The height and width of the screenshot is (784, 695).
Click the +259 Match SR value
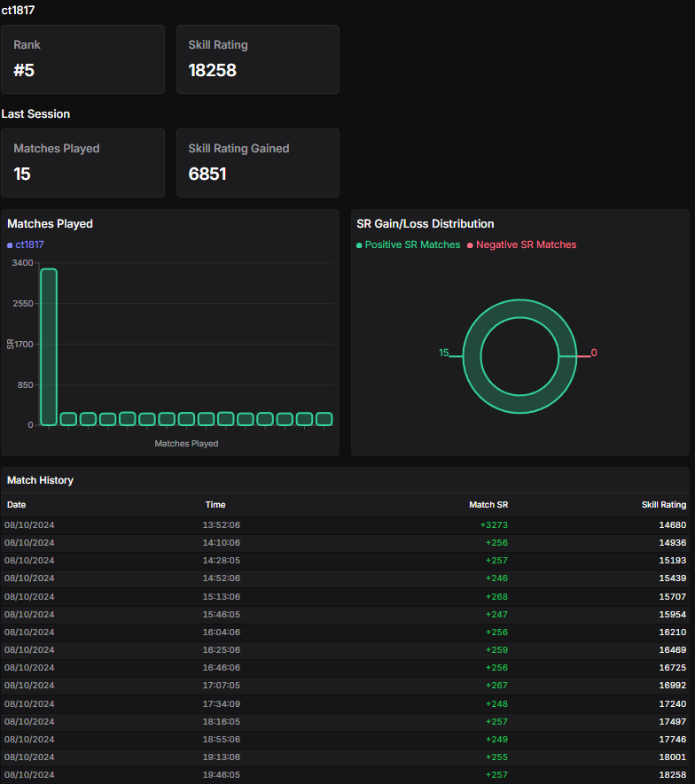tap(496, 650)
